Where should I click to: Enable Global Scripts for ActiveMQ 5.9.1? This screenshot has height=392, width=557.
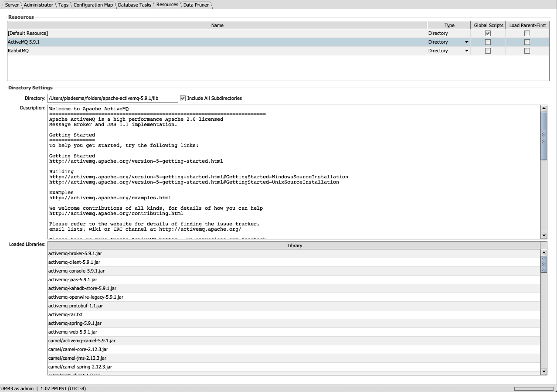(488, 42)
